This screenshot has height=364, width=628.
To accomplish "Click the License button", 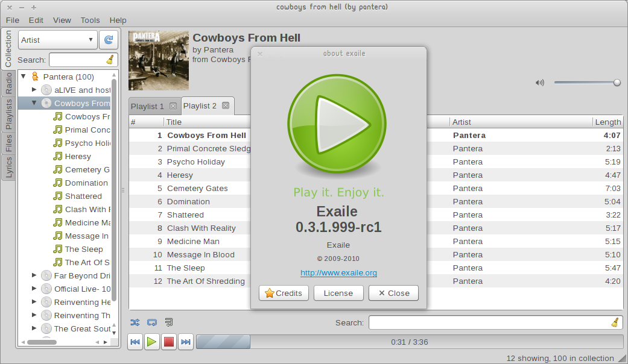I will tap(338, 293).
